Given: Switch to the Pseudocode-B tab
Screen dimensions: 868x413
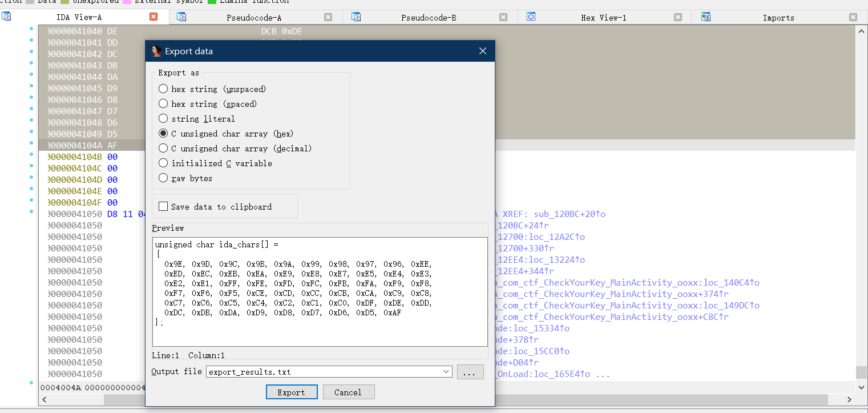Looking at the screenshot, I should pyautogui.click(x=429, y=18).
